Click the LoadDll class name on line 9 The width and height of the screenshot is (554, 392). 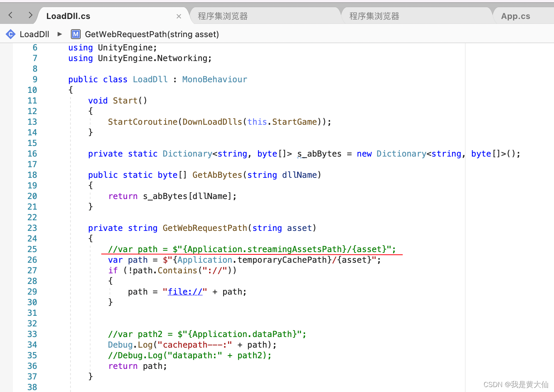click(150, 79)
